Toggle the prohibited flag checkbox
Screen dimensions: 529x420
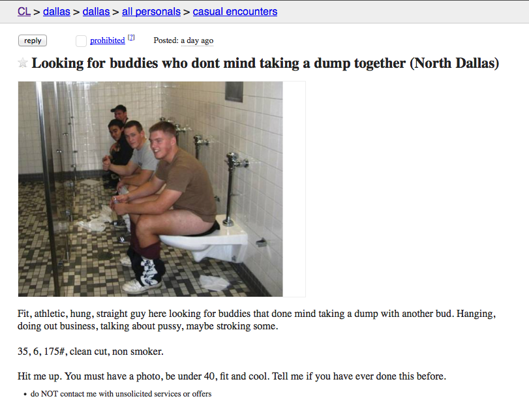click(x=81, y=41)
